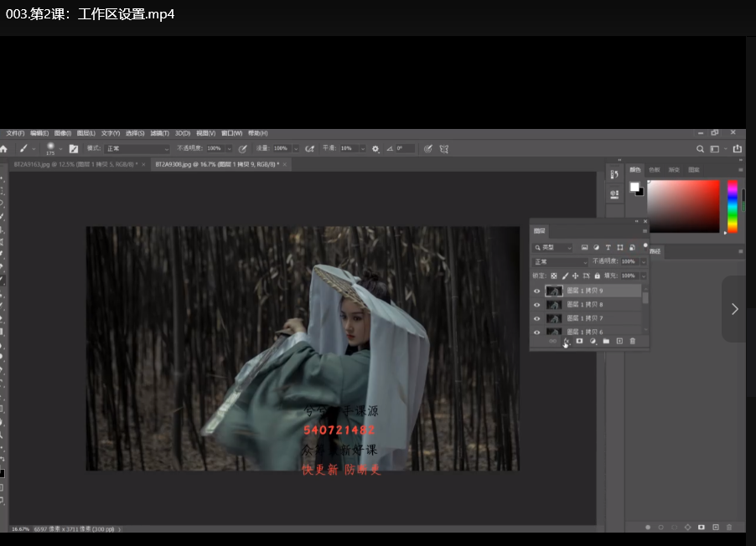Screen dimensions: 756x546
Task: Click the link layers icon
Action: (552, 341)
